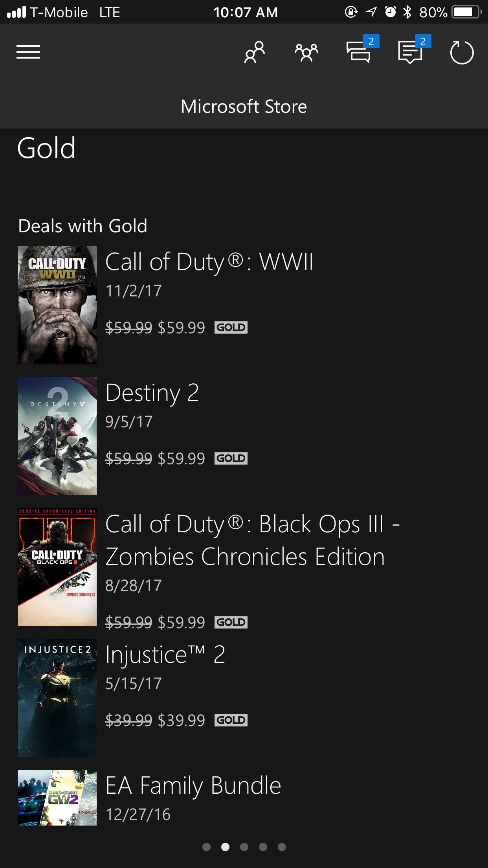
Task: Jump to the third page dot
Action: 244,847
